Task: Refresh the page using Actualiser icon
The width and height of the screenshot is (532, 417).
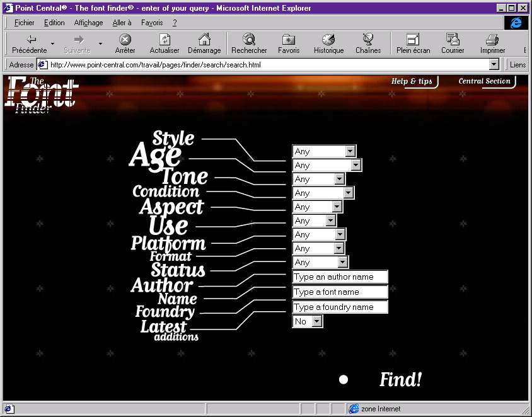Action: (165, 39)
